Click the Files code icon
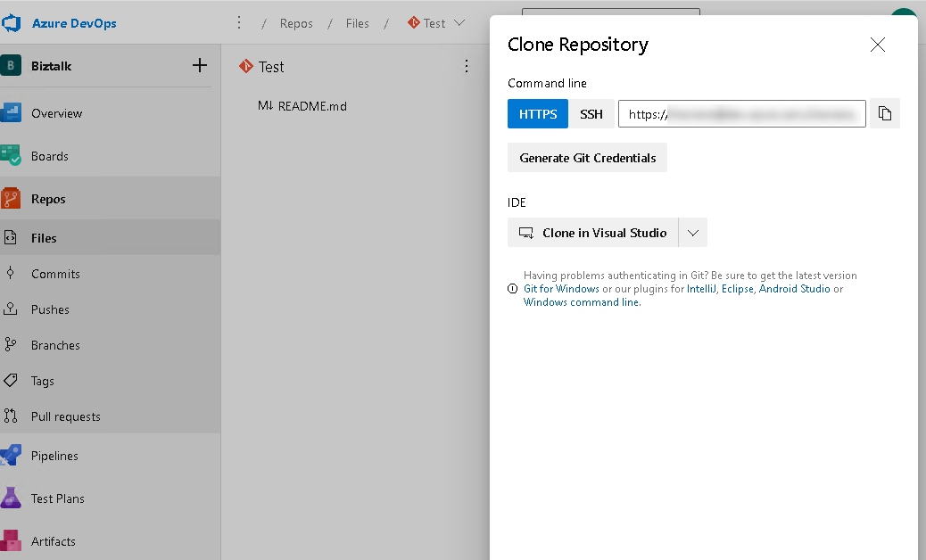This screenshot has width=926, height=560. coord(10,237)
